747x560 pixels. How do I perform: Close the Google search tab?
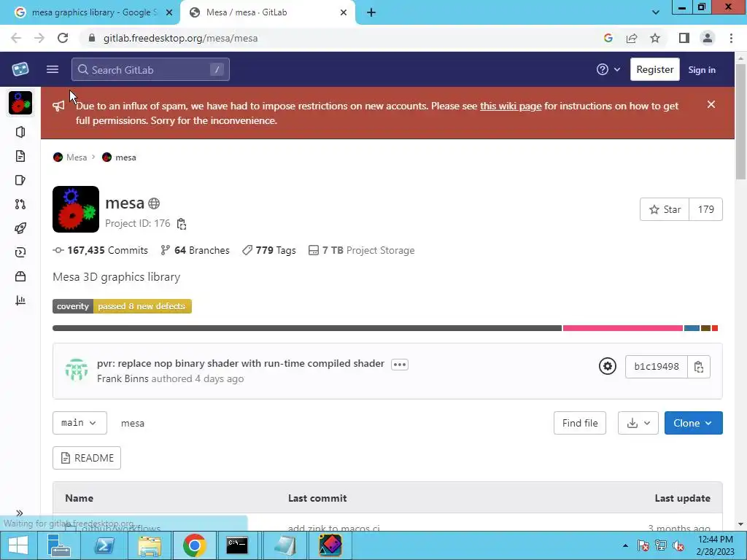(x=169, y=12)
